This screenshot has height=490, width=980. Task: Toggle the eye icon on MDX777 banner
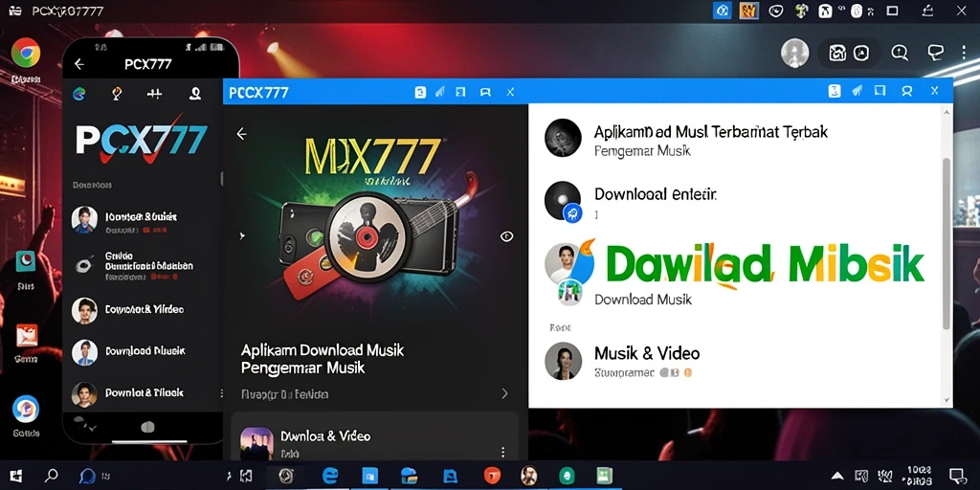pos(507,236)
